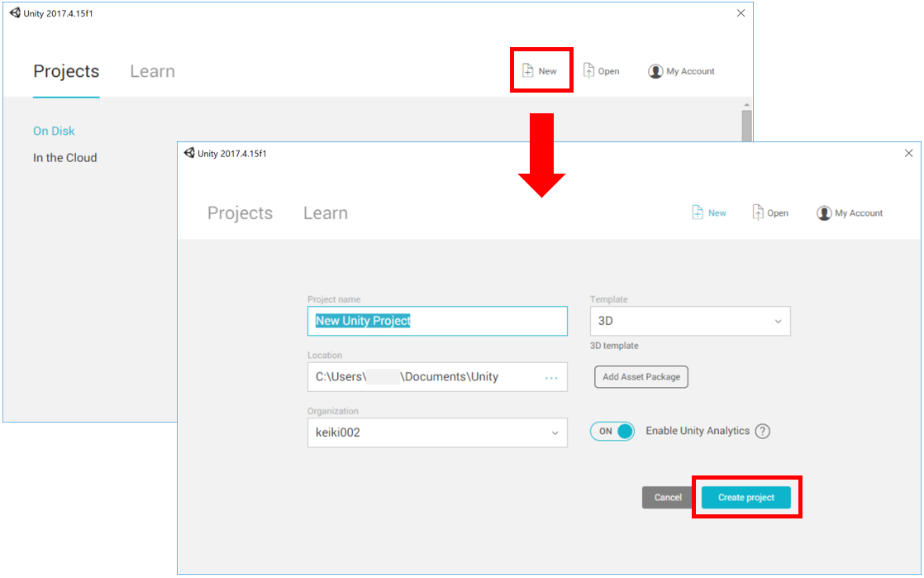Image resolution: width=924 pixels, height=578 pixels.
Task: Select In the Cloud projects list
Action: click(64, 157)
